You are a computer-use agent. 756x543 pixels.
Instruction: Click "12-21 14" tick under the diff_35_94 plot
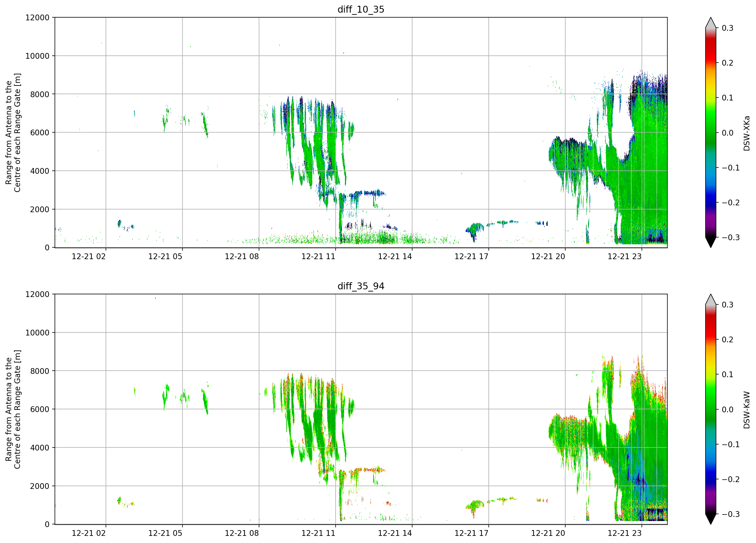point(395,533)
